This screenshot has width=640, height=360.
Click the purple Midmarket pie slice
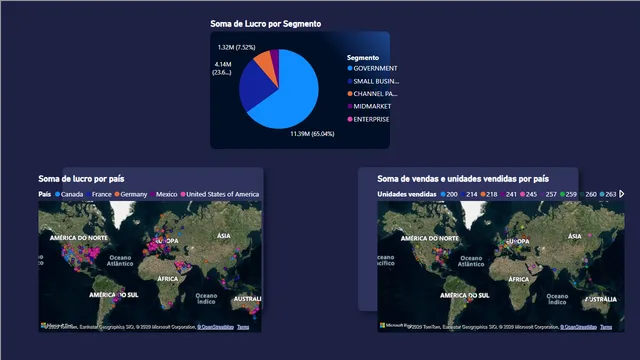pyautogui.click(x=275, y=61)
